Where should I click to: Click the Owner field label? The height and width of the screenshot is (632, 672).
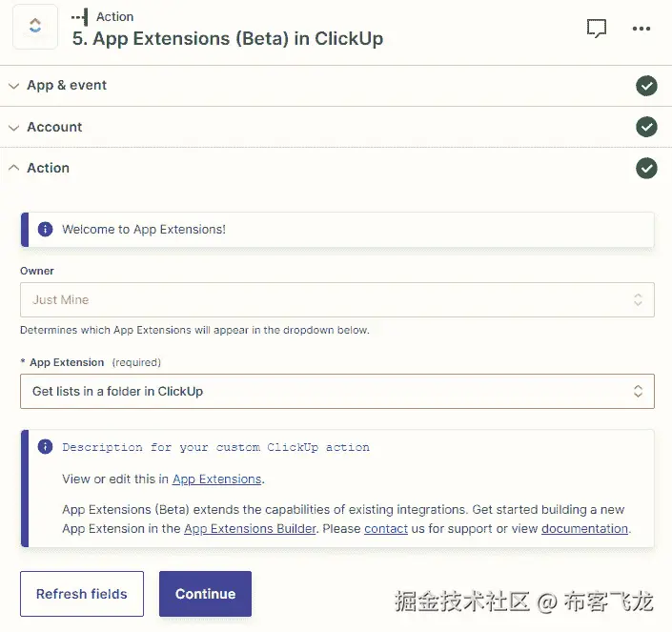[x=37, y=271]
